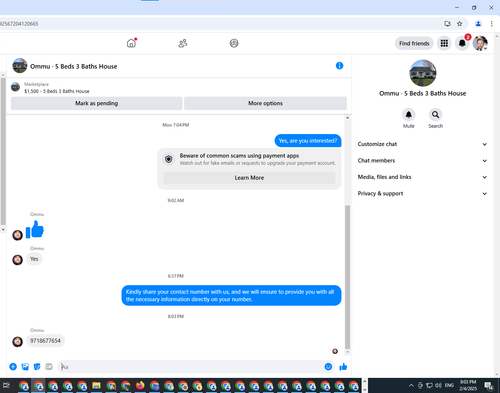Click the 'Kindly share your contact number' message
Viewport: 500px width, 393px height.
(231, 295)
